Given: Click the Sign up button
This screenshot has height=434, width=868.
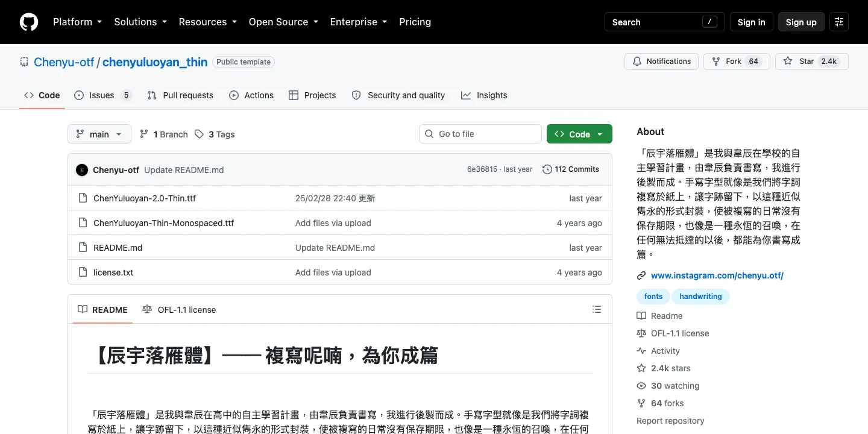Looking at the screenshot, I should pos(801,22).
